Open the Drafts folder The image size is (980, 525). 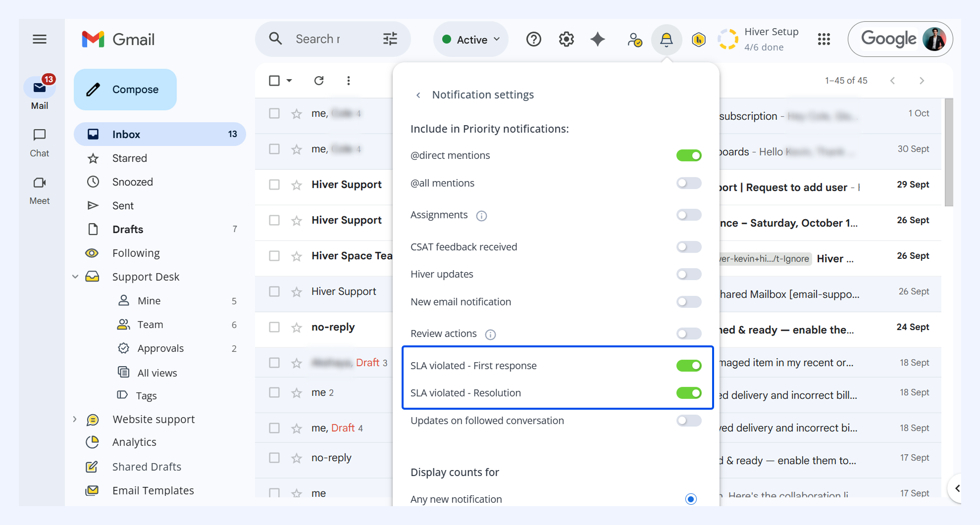[x=160, y=230]
